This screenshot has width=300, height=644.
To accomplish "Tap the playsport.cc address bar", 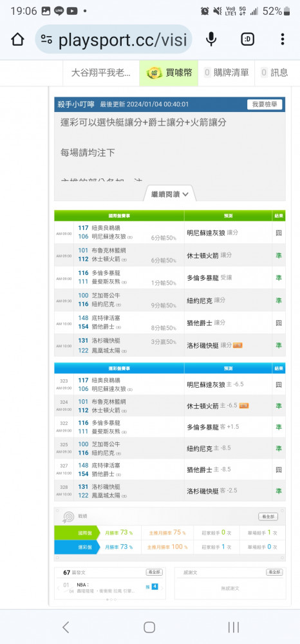I will point(114,39).
